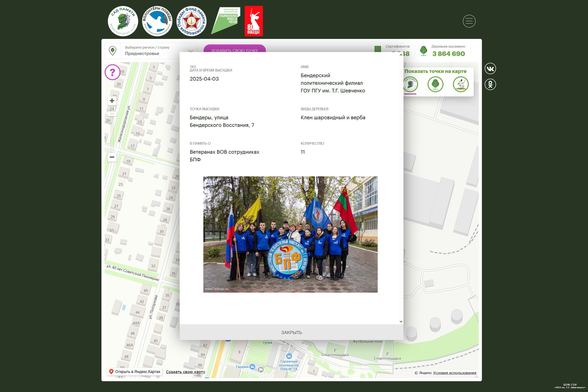
Task: Zoom in the map with plus button
Action: [112, 101]
